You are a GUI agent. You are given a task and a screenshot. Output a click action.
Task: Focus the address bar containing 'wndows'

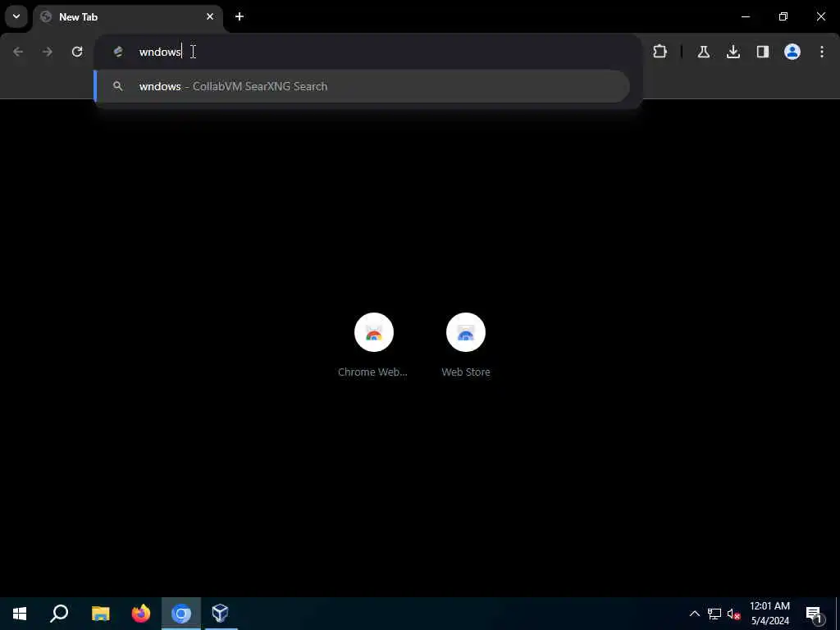[368, 52]
